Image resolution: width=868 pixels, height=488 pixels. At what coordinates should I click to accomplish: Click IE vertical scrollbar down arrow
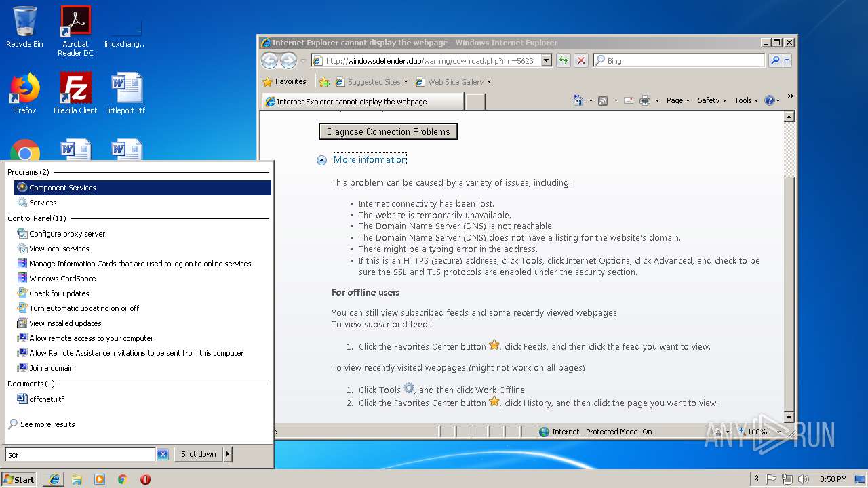click(x=789, y=417)
